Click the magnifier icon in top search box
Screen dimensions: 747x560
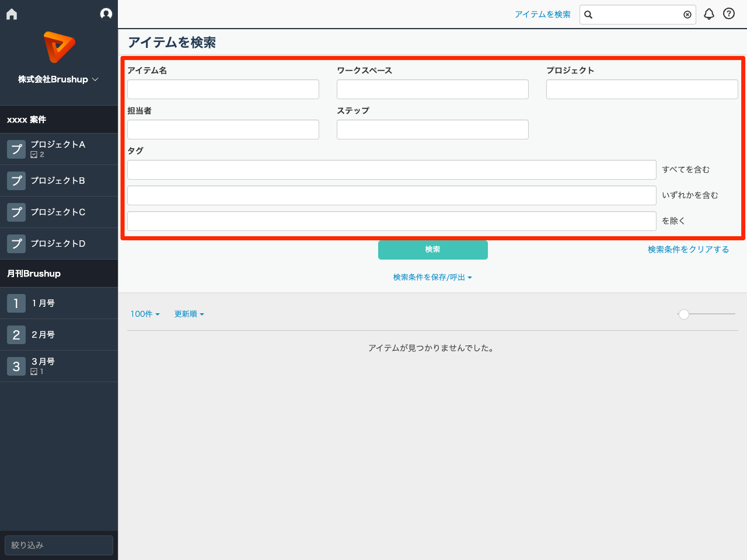coord(588,15)
